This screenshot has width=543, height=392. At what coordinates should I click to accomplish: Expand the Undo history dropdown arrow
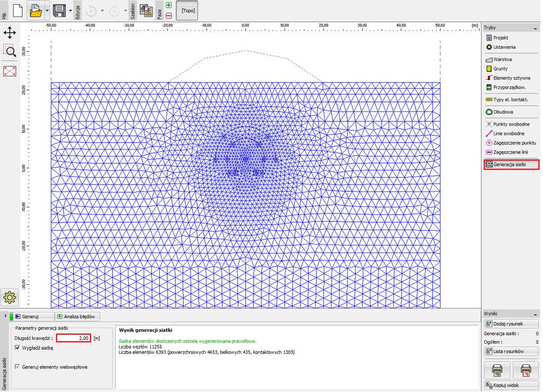coord(102,11)
